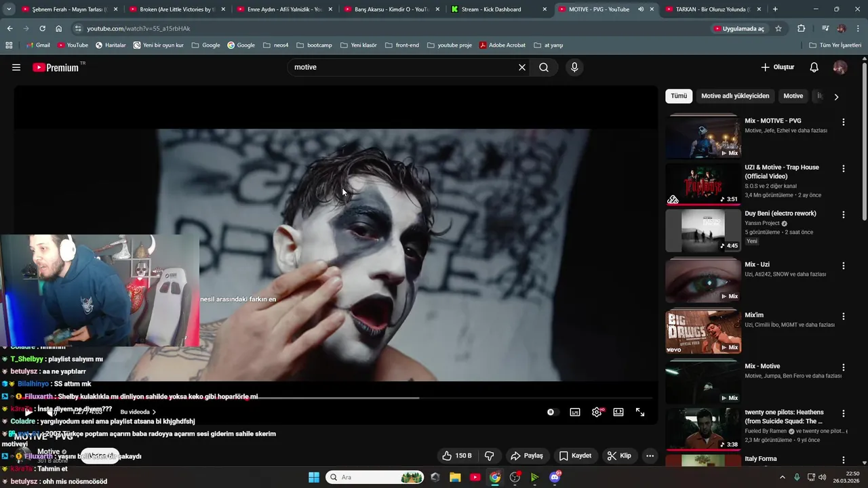This screenshot has width=868, height=488.
Task: Open the Trap House video thumbnail
Action: pyautogui.click(x=703, y=184)
